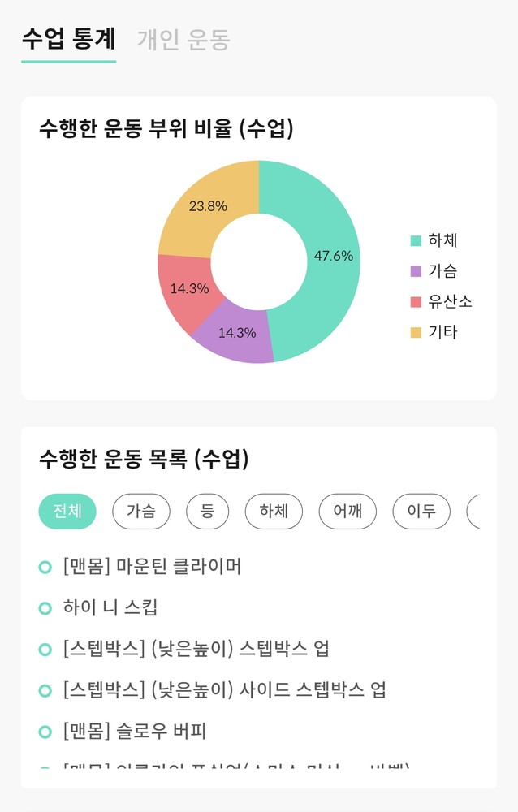Filter exercises by 등 chip

pos(207,511)
